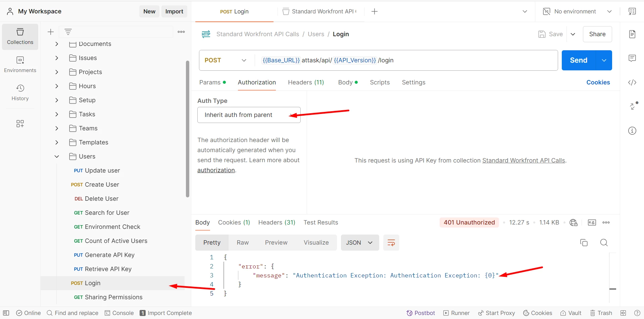Open the History sidebar panel
Screen dimensions: 644x319
point(20,93)
